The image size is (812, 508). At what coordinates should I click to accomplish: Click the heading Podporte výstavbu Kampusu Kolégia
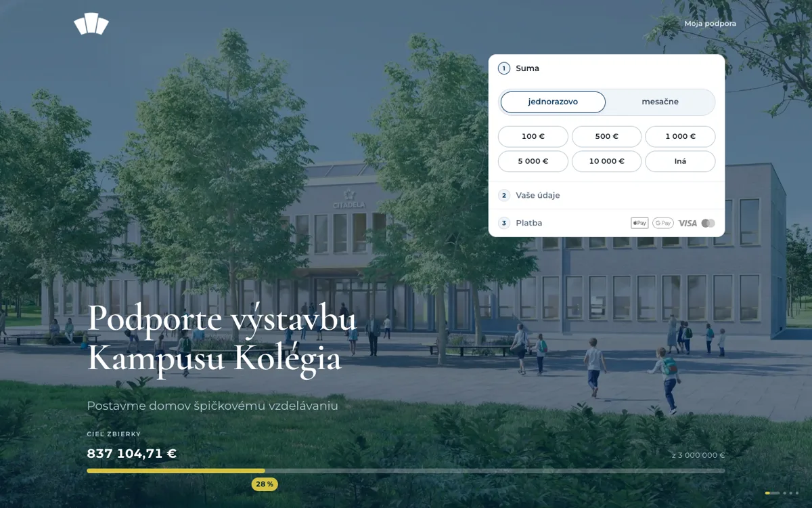[222, 338]
